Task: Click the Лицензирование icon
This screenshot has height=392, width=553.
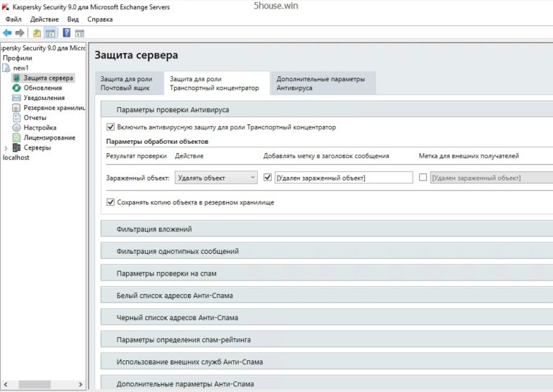Action: click(x=17, y=137)
